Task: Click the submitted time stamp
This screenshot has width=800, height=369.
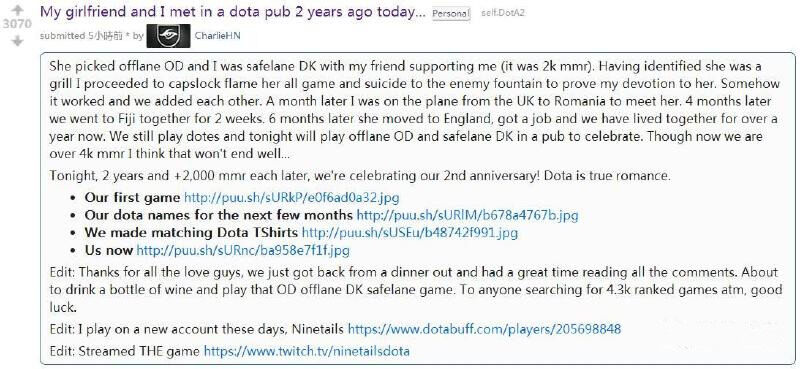Action: coord(106,36)
